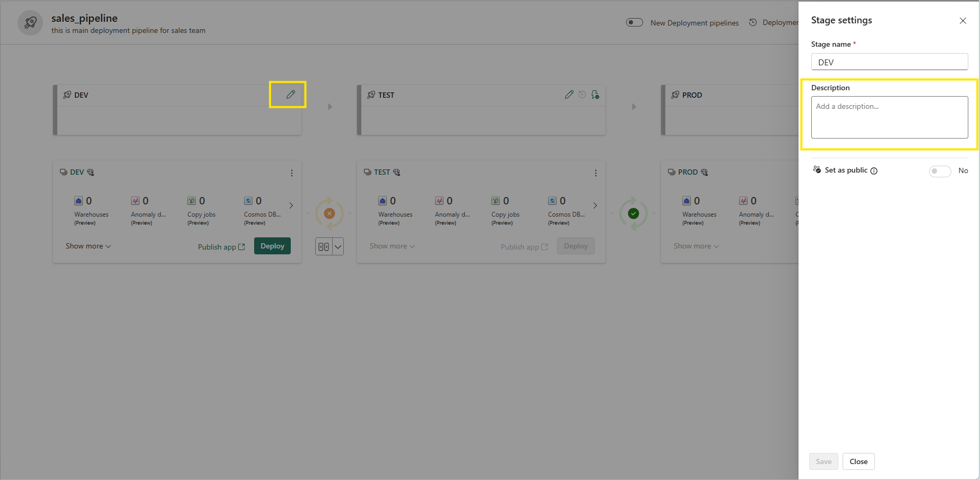Open the TEST workspace name link
This screenshot has height=480, width=980.
click(382, 172)
